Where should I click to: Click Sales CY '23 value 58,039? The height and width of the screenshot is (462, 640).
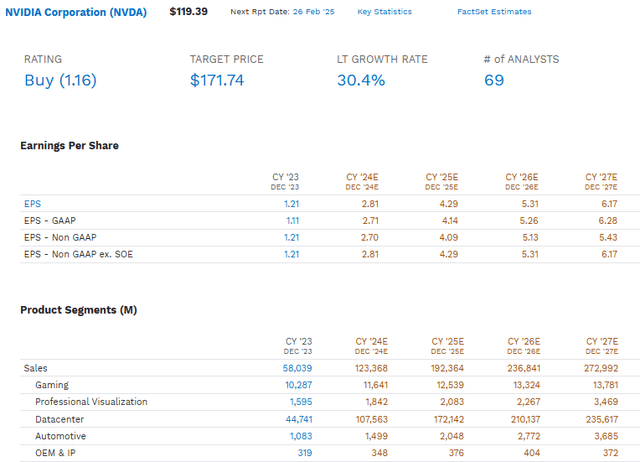[298, 368]
